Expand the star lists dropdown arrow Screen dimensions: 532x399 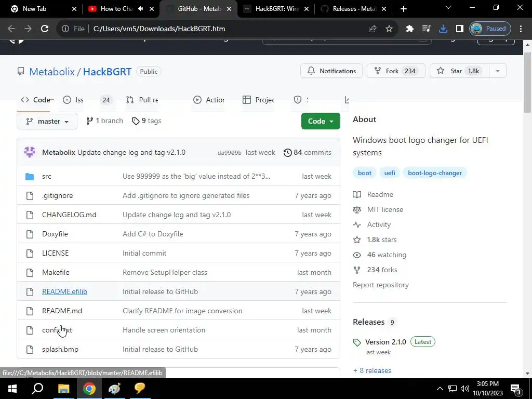tap(498, 71)
